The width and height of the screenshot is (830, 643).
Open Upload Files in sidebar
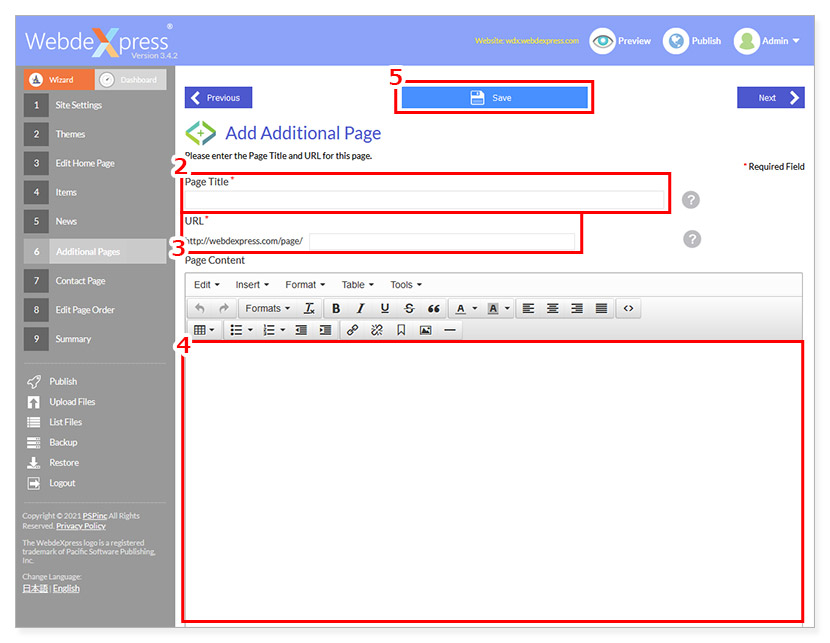coord(61,402)
